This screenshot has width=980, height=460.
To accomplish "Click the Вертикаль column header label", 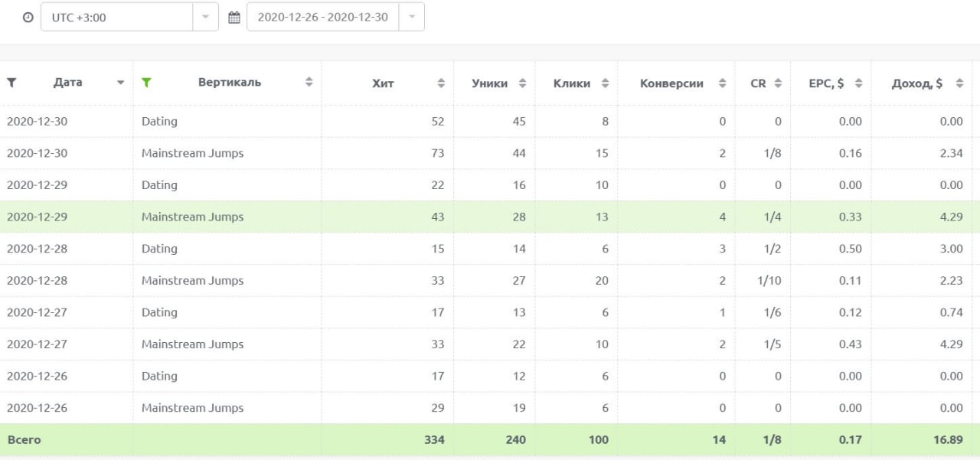I will pyautogui.click(x=229, y=83).
